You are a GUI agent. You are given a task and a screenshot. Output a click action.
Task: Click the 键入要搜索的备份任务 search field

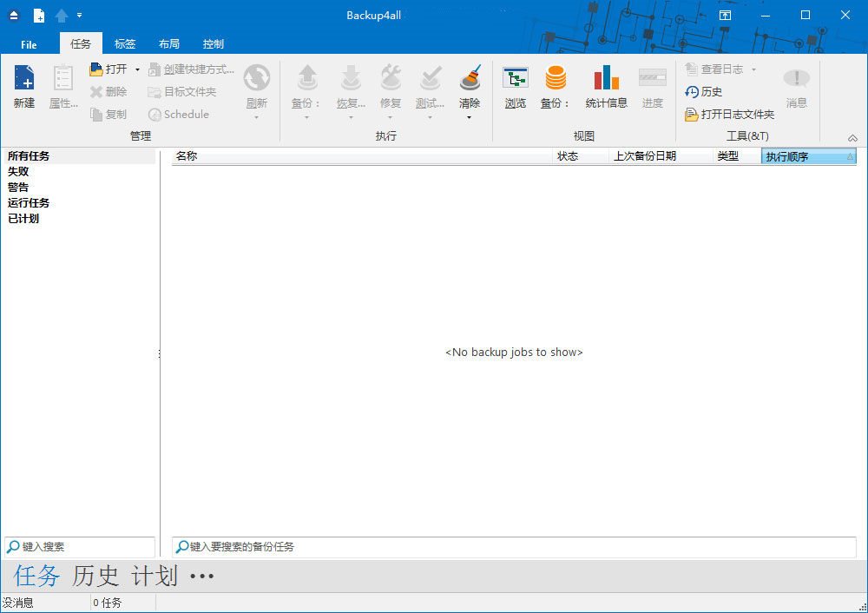512,547
